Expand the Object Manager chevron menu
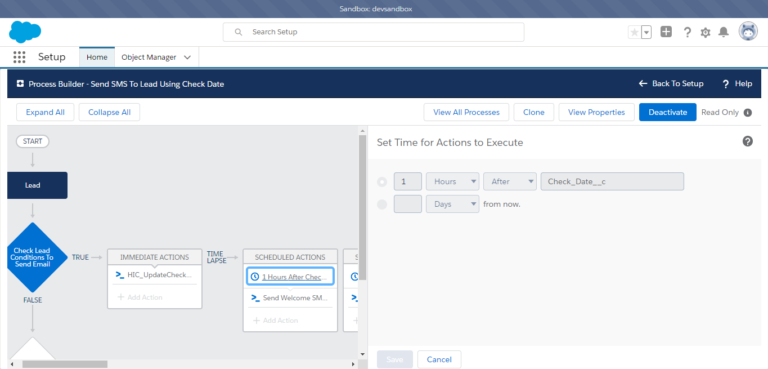This screenshot has width=768, height=369. tap(187, 57)
